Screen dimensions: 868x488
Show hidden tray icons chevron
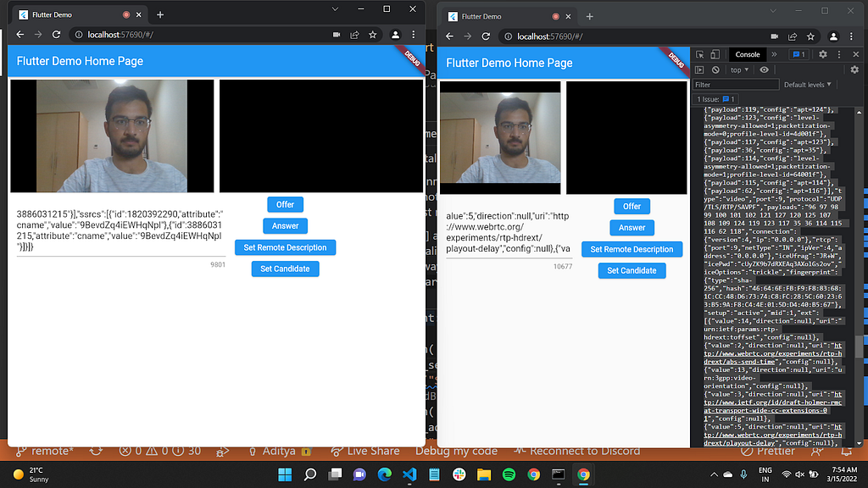714,474
